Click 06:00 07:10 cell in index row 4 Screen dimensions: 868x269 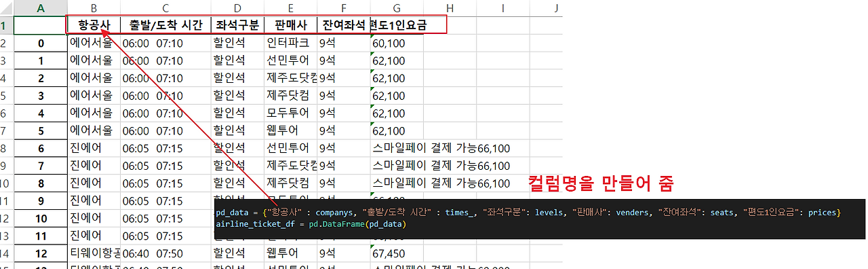pyautogui.click(x=165, y=113)
